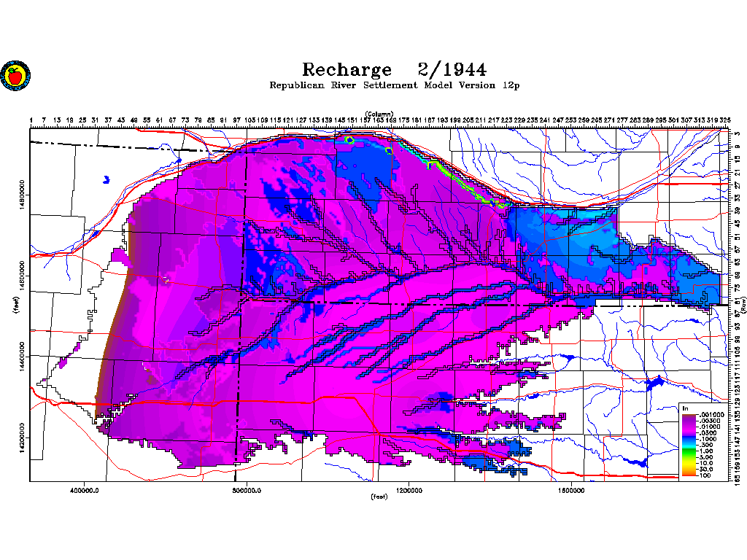Click column tick label '163'

378,120
